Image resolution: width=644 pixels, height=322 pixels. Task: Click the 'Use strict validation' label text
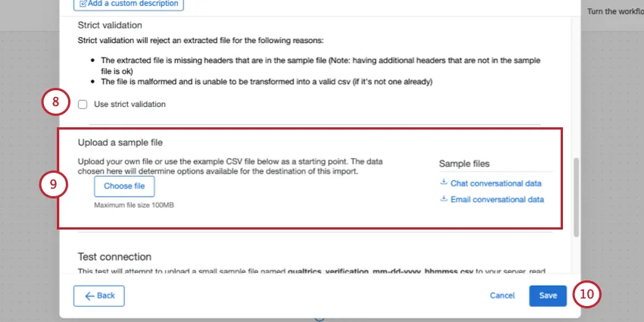coord(130,105)
